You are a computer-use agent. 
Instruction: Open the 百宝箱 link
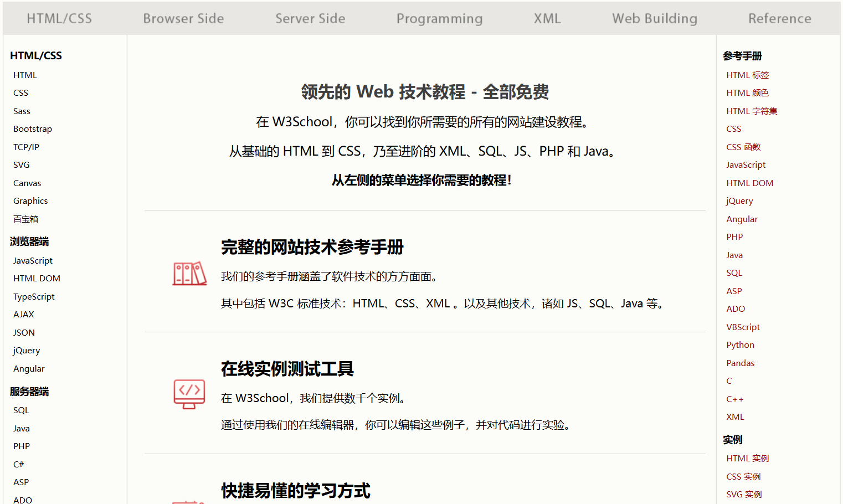point(25,219)
